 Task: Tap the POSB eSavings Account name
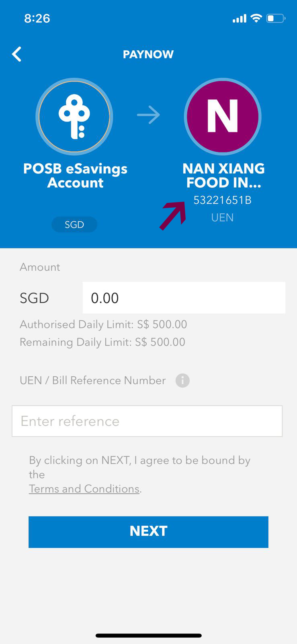pyautogui.click(x=75, y=175)
